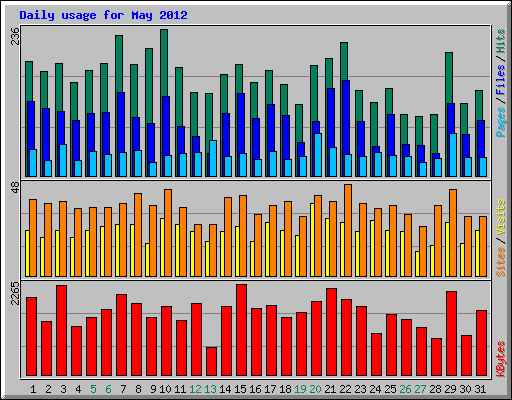Image resolution: width=512 pixels, height=400 pixels.
Task: Click the orange Visits bar for day 10
Action: 168,233
